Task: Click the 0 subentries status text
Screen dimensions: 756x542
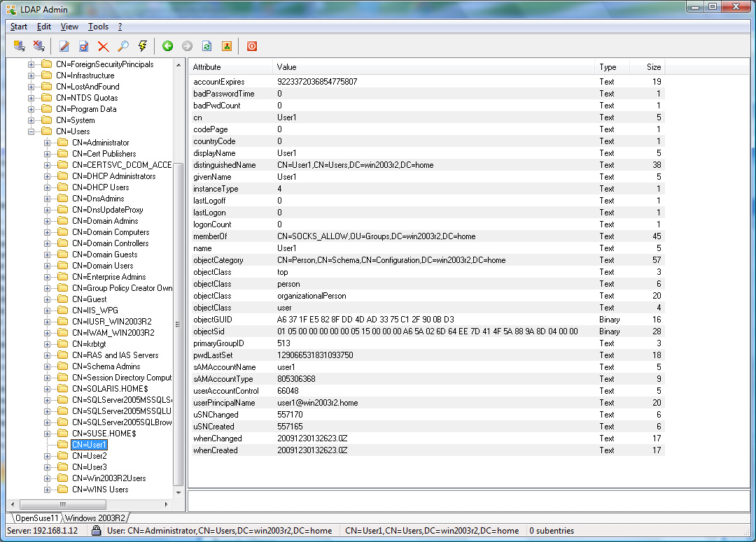Action: (x=552, y=530)
